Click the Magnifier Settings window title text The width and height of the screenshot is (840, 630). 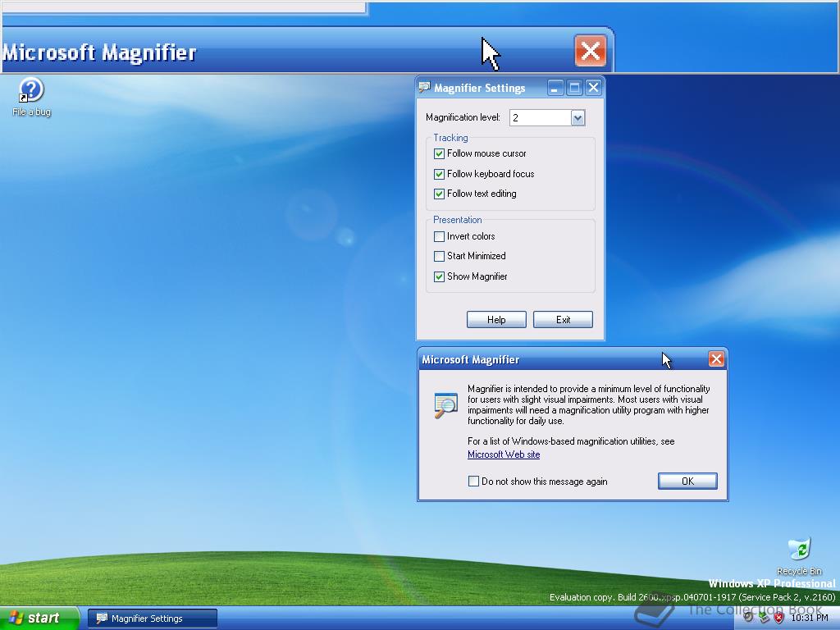coord(479,88)
